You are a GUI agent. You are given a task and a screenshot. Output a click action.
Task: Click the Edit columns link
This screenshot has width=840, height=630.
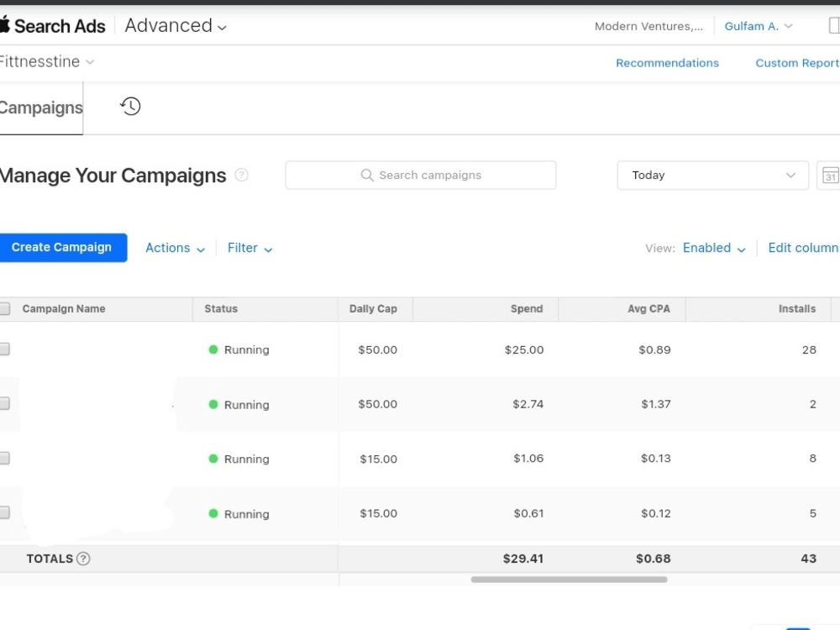(804, 248)
